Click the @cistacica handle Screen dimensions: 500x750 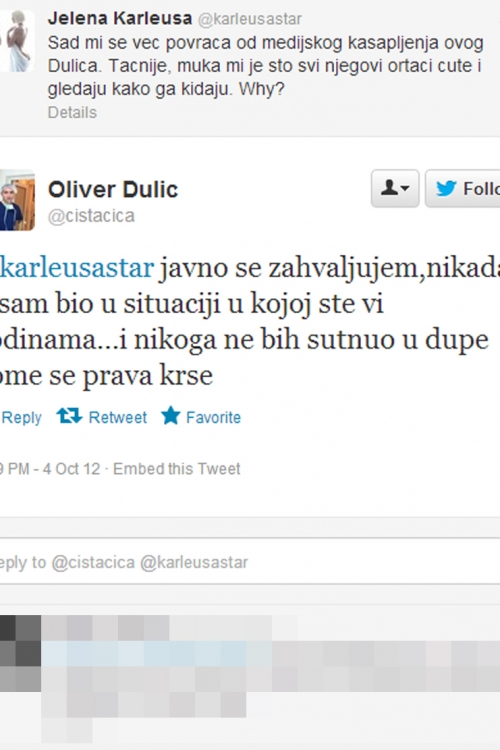(91, 216)
